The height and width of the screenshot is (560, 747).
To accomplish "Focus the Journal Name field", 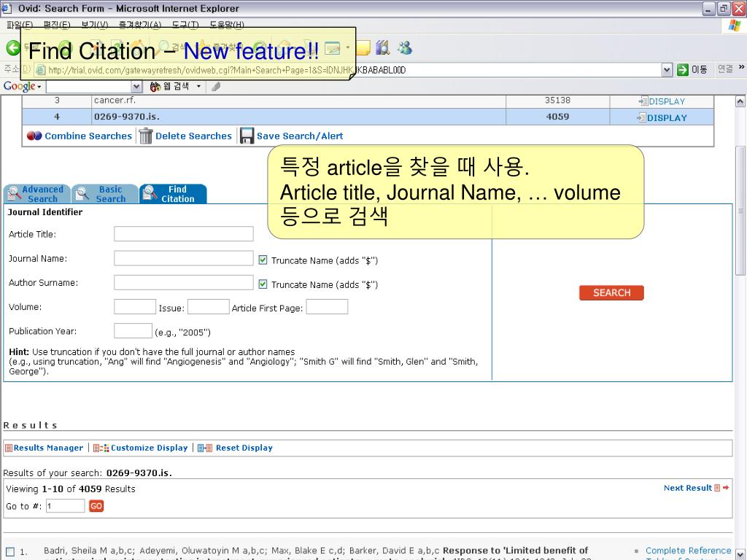I will pos(183,258).
